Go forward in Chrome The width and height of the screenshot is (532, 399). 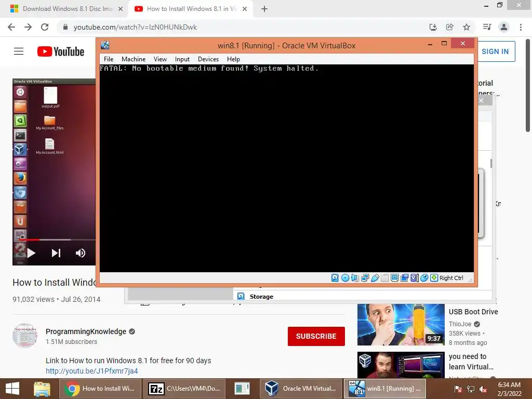(x=28, y=27)
